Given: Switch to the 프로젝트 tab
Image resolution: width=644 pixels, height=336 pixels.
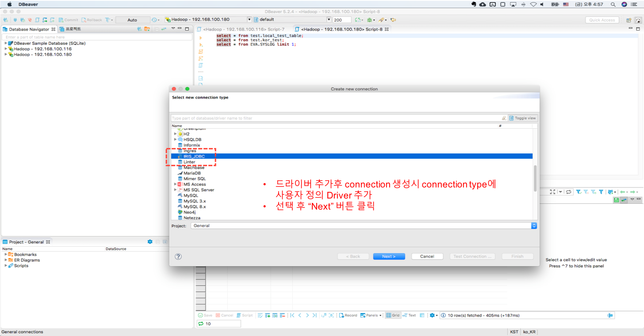Looking at the screenshot, I should (x=70, y=29).
